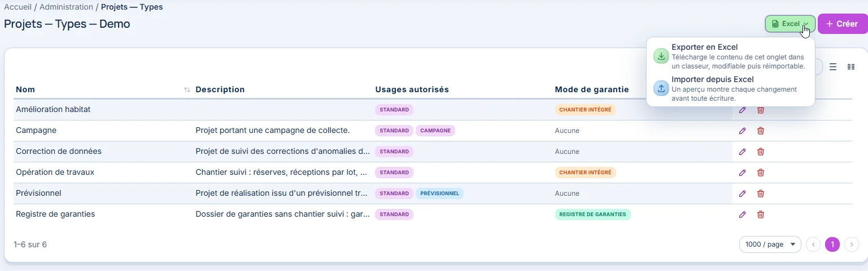Edit the Prévisionnel project type

(x=743, y=193)
